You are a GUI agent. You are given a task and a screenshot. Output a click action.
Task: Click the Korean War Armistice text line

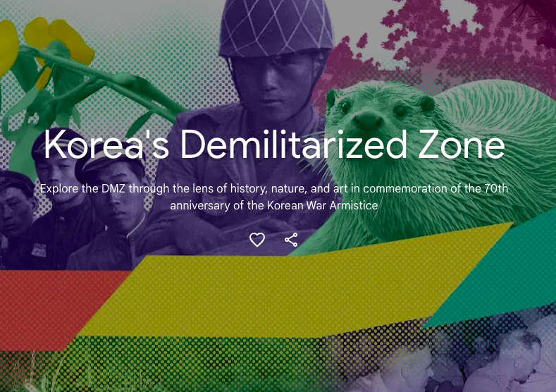tap(274, 205)
